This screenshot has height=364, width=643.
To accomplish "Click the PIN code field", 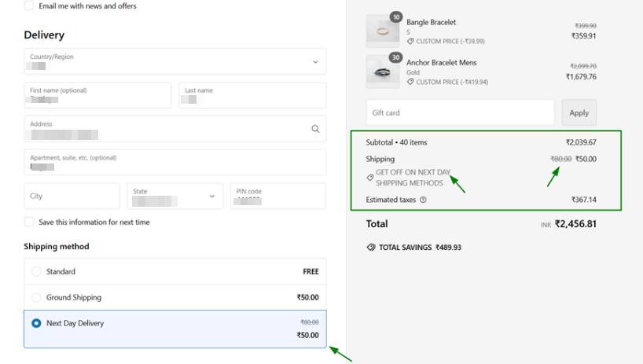I will (x=277, y=196).
